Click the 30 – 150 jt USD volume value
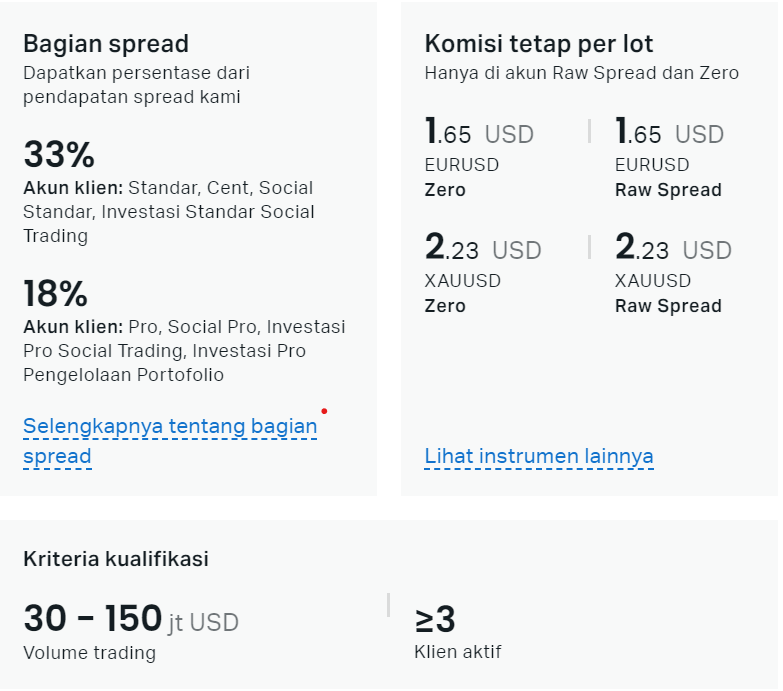 [131, 619]
